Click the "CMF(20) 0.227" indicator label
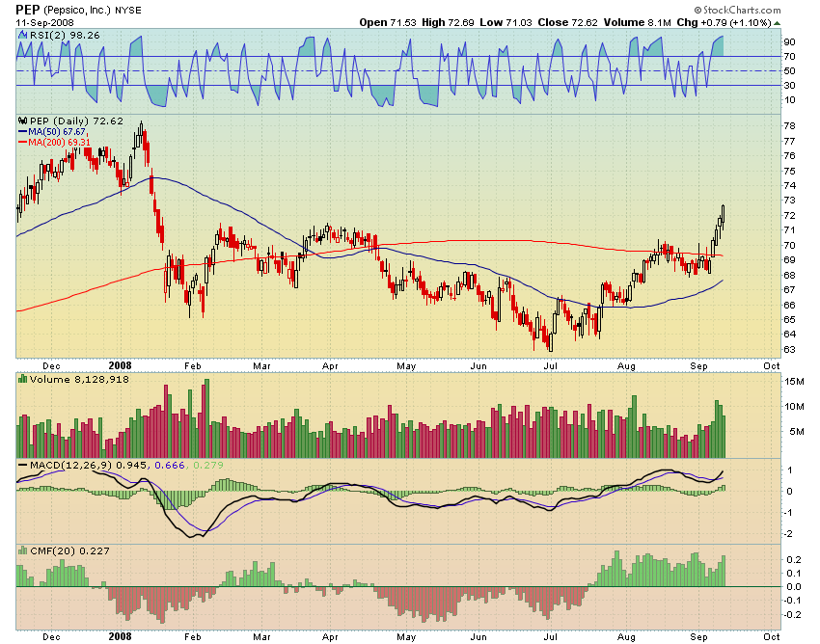This screenshot has height=644, width=820. pyautogui.click(x=70, y=550)
